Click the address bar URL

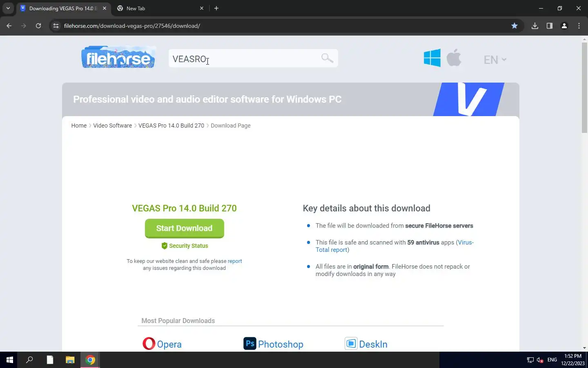point(132,26)
